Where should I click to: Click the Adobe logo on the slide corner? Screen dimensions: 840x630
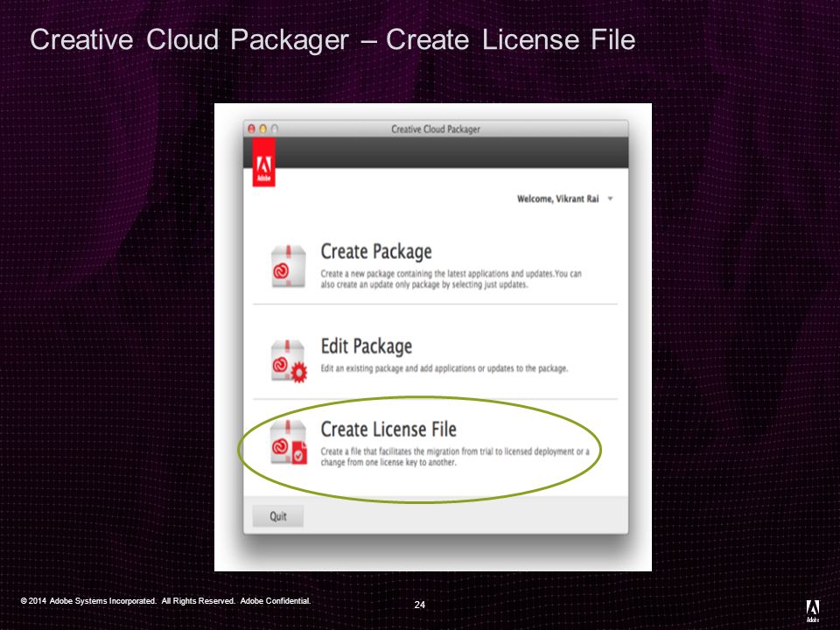pyautogui.click(x=813, y=612)
